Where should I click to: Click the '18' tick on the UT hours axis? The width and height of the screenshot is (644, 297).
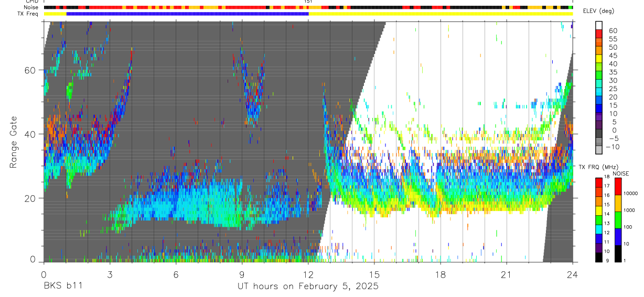pyautogui.click(x=441, y=274)
